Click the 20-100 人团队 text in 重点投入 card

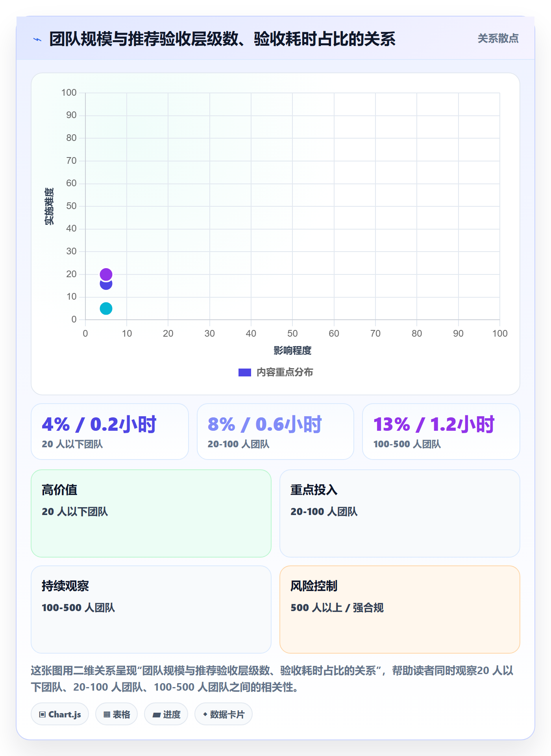tap(324, 511)
